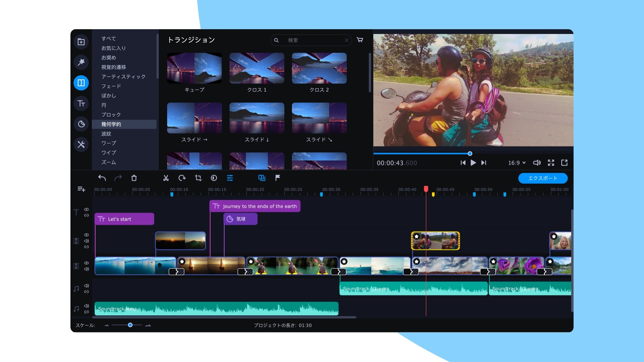This screenshot has width=644, height=362.
Task: Click the shopping cart store icon
Action: [360, 40]
